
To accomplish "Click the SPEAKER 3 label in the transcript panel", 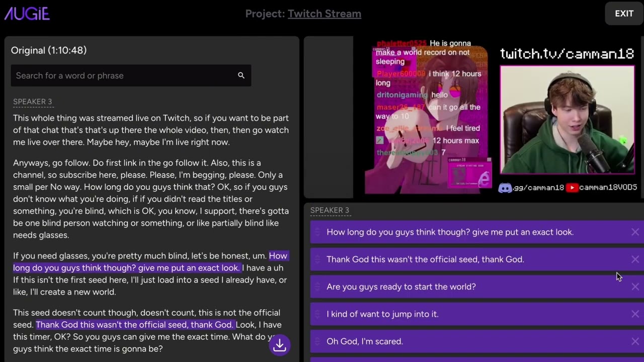I will pos(32,102).
